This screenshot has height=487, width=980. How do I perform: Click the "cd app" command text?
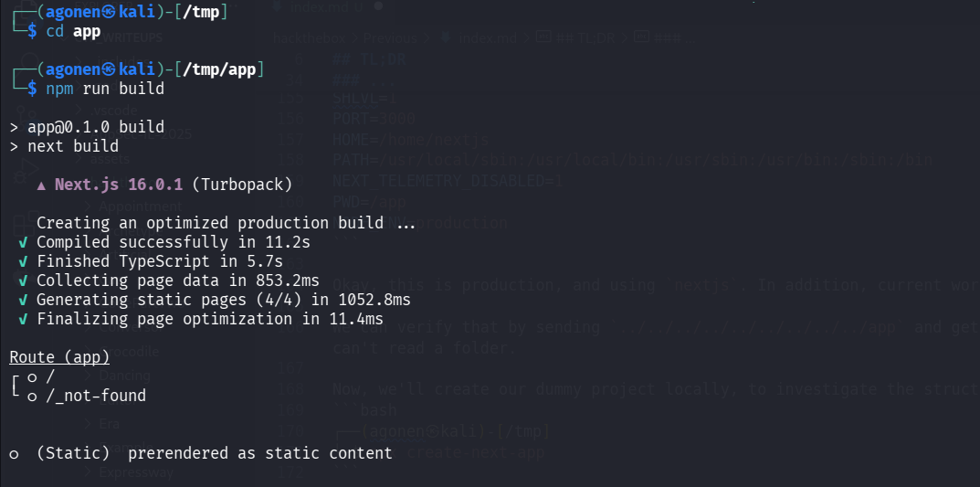click(73, 31)
